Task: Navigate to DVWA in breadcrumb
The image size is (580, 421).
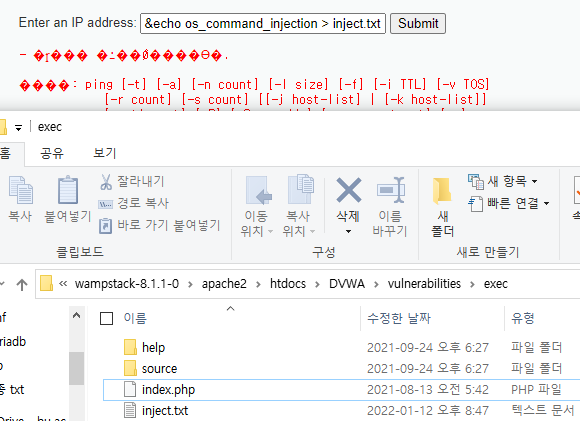Action: click(x=347, y=284)
